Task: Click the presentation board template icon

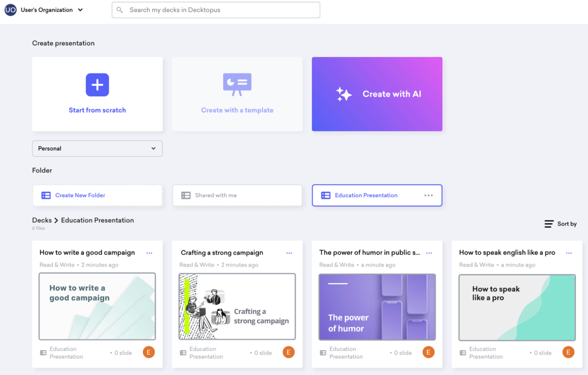Action: (x=237, y=85)
